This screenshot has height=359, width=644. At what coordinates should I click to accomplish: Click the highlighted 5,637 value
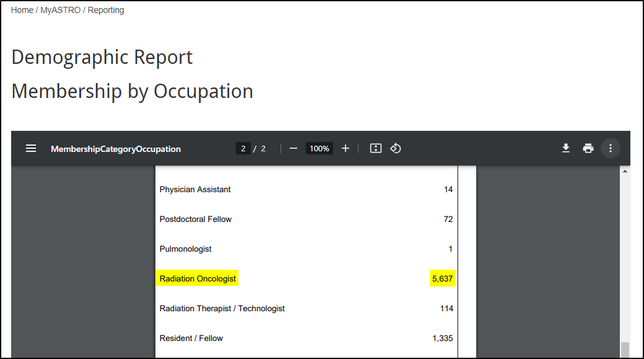(442, 279)
